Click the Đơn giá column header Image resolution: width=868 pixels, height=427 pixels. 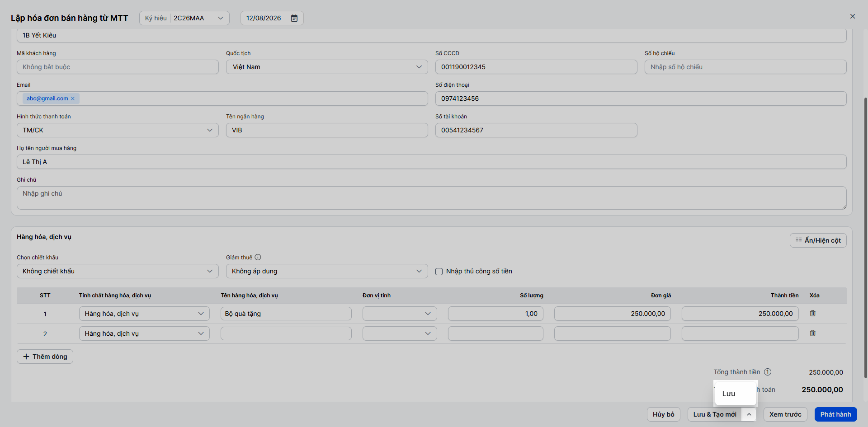click(x=660, y=296)
